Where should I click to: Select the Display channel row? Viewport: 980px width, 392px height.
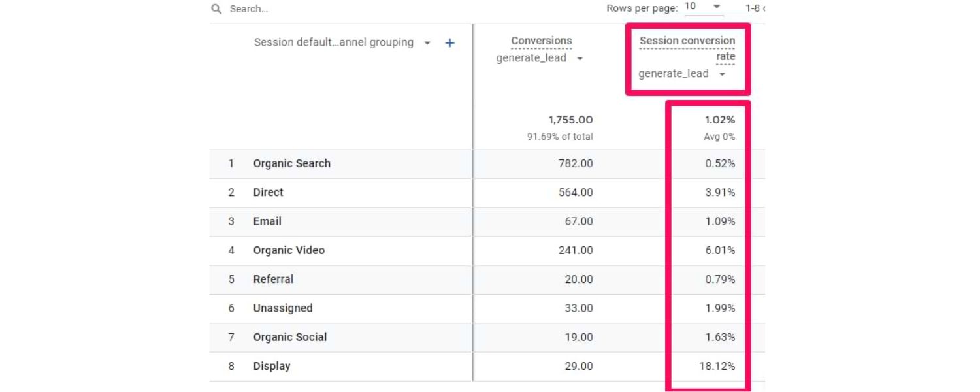(x=271, y=366)
